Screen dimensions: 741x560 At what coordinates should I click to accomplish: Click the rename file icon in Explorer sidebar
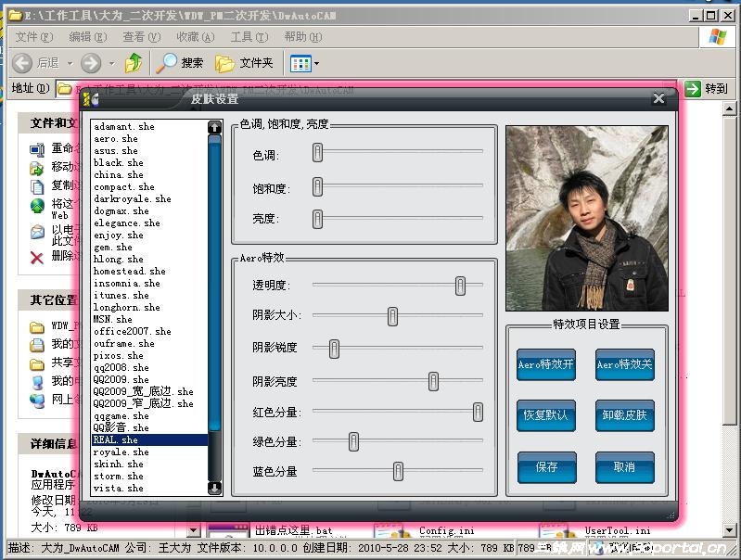(x=37, y=150)
